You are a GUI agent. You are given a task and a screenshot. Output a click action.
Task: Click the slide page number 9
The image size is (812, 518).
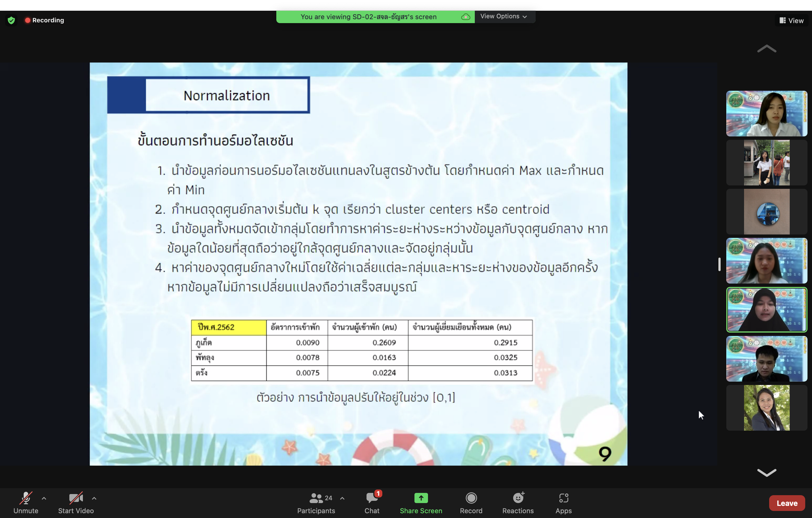click(x=604, y=454)
